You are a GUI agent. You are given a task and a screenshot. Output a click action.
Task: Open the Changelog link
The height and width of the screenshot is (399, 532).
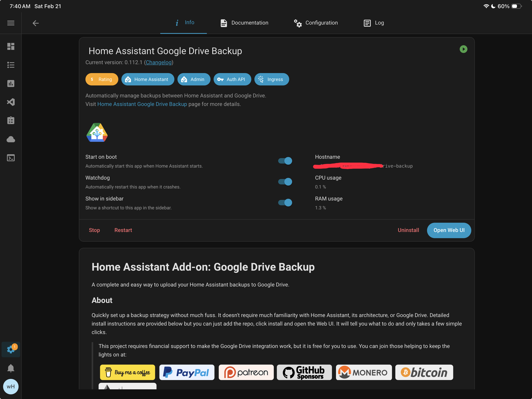click(159, 62)
